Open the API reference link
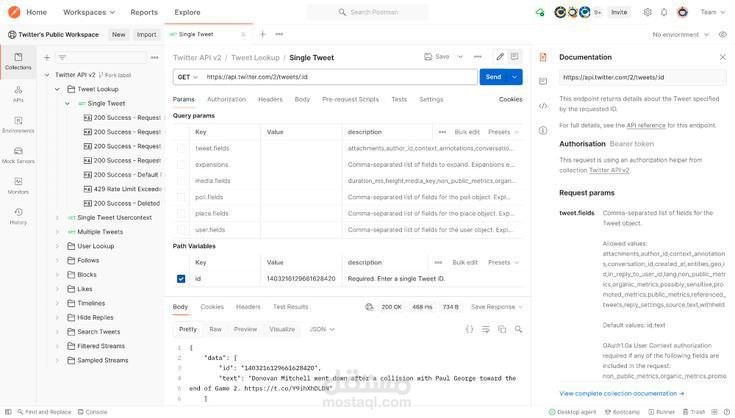The image size is (735, 418). point(645,126)
